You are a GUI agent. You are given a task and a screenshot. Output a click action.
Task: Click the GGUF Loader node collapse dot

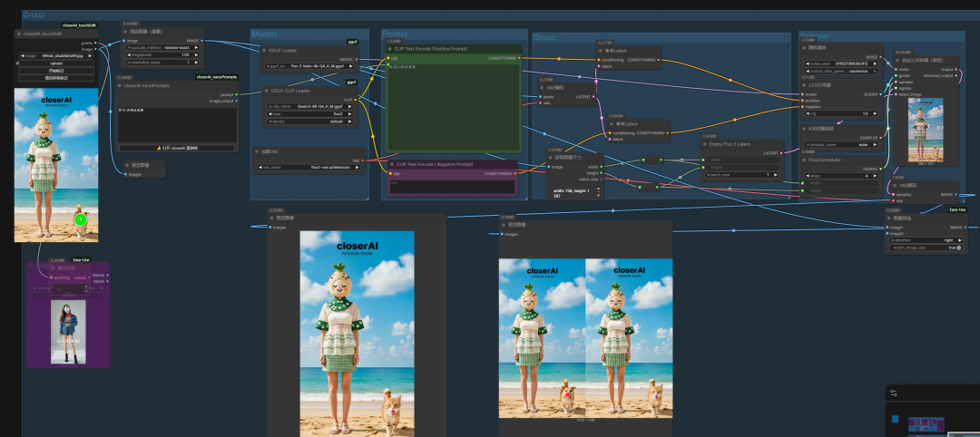pyautogui.click(x=263, y=50)
